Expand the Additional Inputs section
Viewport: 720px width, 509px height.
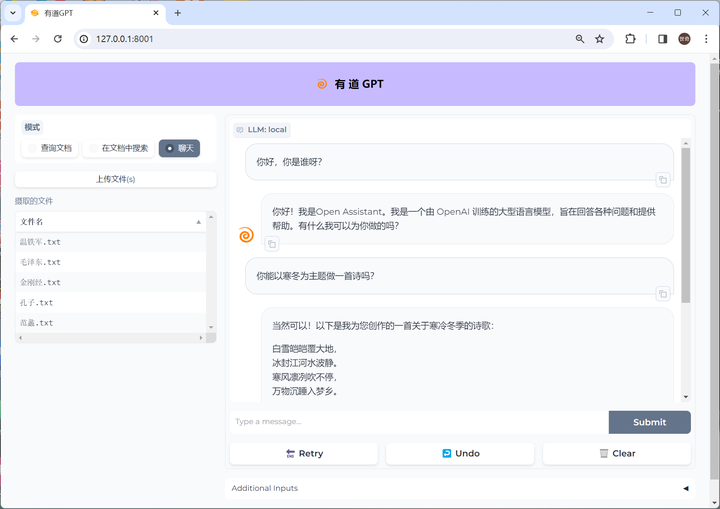tap(460, 488)
